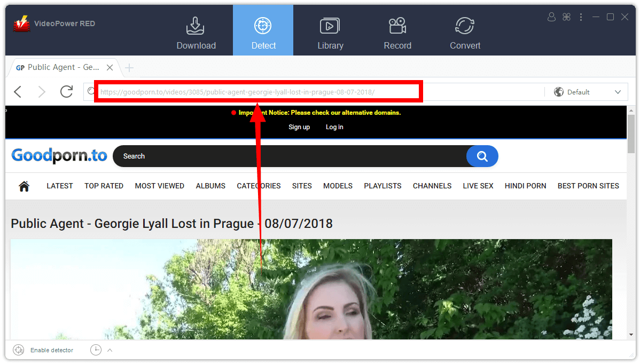This screenshot has width=640, height=364.
Task: Click the Goodporn.to site logo
Action: pyautogui.click(x=60, y=156)
